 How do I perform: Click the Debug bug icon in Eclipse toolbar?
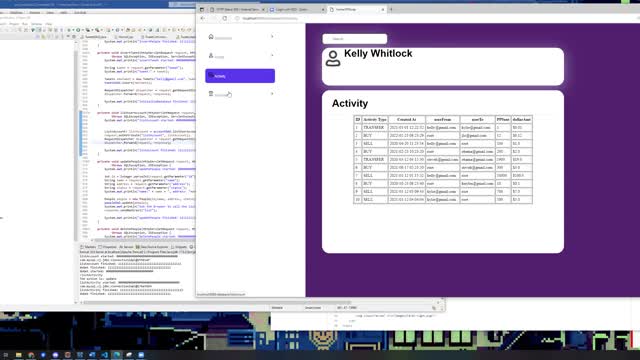point(68,30)
